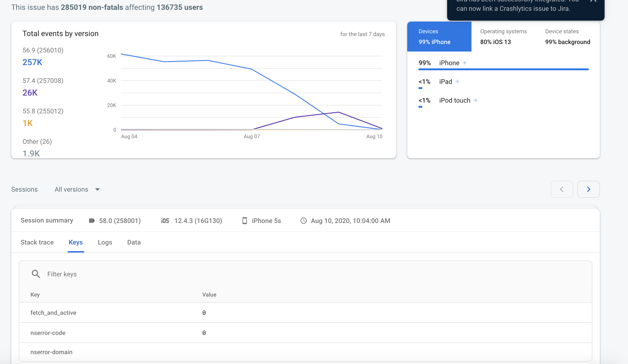Go to next session with right chevron
Image resolution: width=628 pixels, height=364 pixels.
(588, 189)
